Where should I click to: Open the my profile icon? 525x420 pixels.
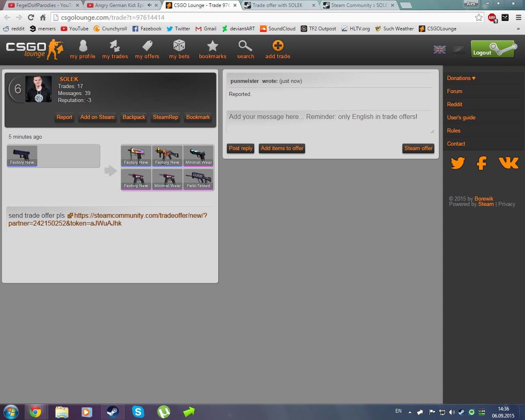82,46
